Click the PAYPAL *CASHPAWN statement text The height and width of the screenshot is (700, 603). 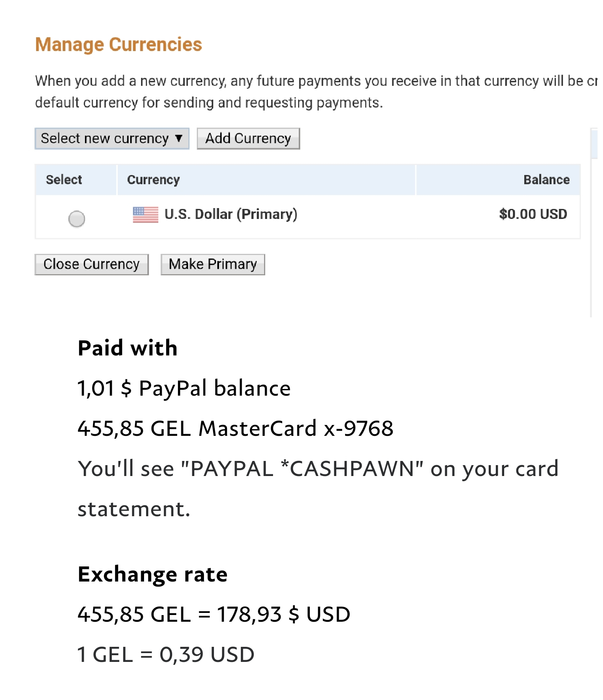pos(307,469)
